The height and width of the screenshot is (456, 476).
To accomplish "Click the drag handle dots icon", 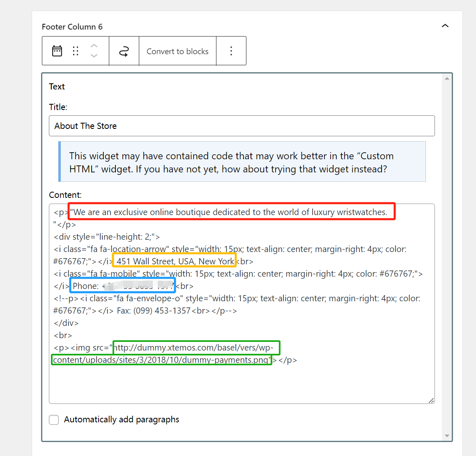I will [76, 51].
